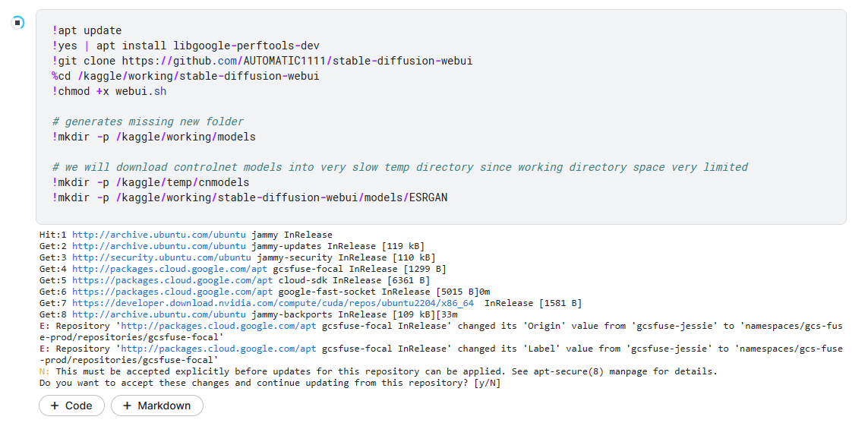The height and width of the screenshot is (423, 868).
Task: Place cursor on '!chmod +x webui.sh' line
Action: point(109,91)
